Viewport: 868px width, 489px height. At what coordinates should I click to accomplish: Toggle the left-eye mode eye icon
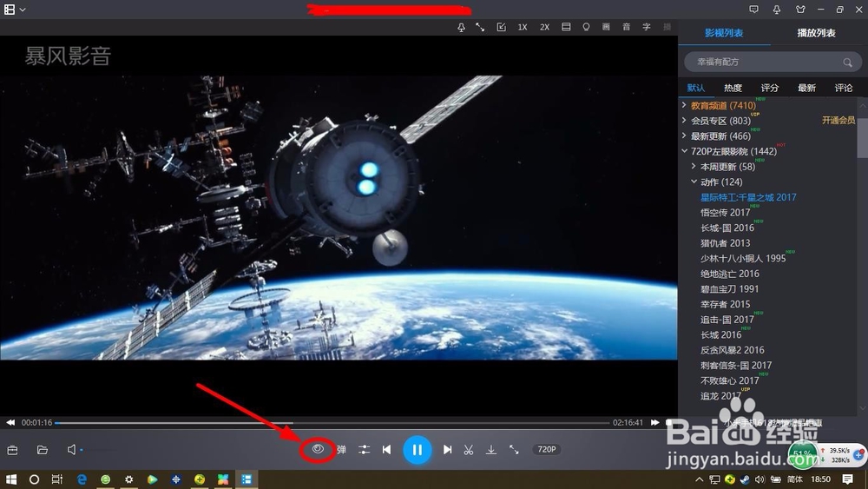[x=318, y=449]
